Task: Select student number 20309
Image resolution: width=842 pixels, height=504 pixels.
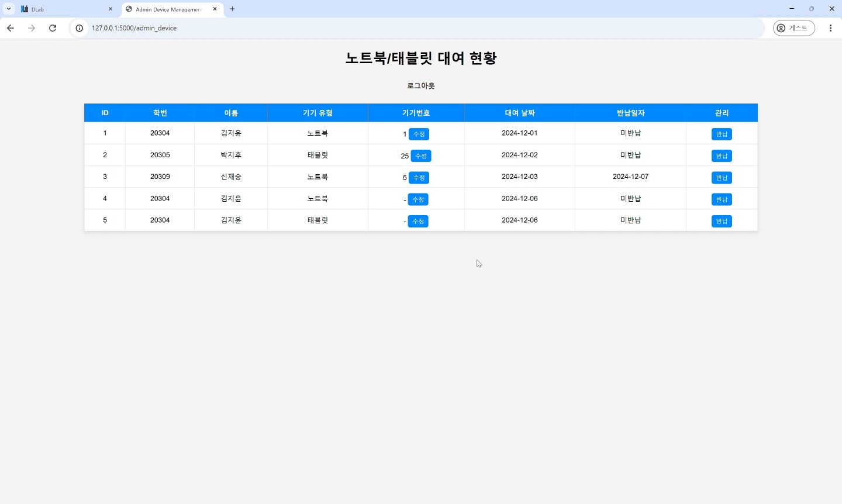Action: pyautogui.click(x=160, y=177)
